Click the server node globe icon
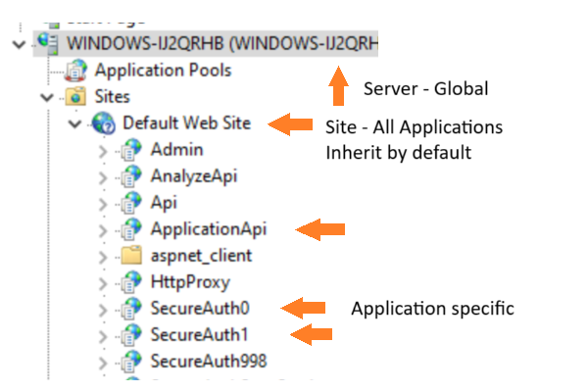The image size is (588, 392). 47,44
